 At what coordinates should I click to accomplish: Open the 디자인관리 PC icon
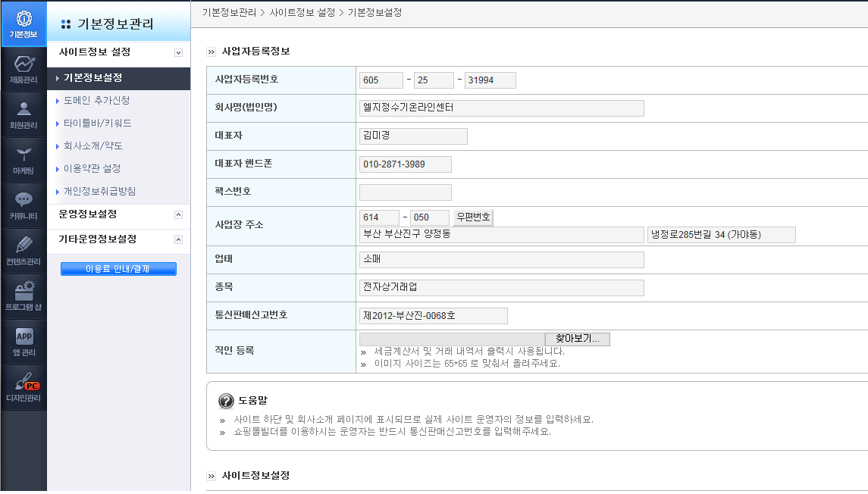coord(24,387)
